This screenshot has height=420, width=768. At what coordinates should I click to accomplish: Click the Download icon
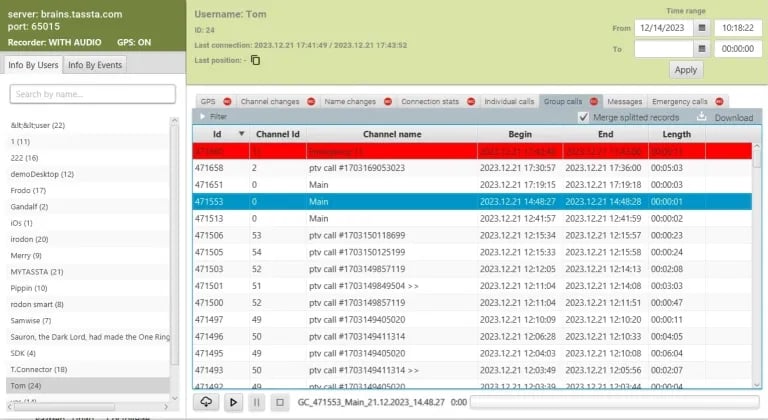[701, 117]
